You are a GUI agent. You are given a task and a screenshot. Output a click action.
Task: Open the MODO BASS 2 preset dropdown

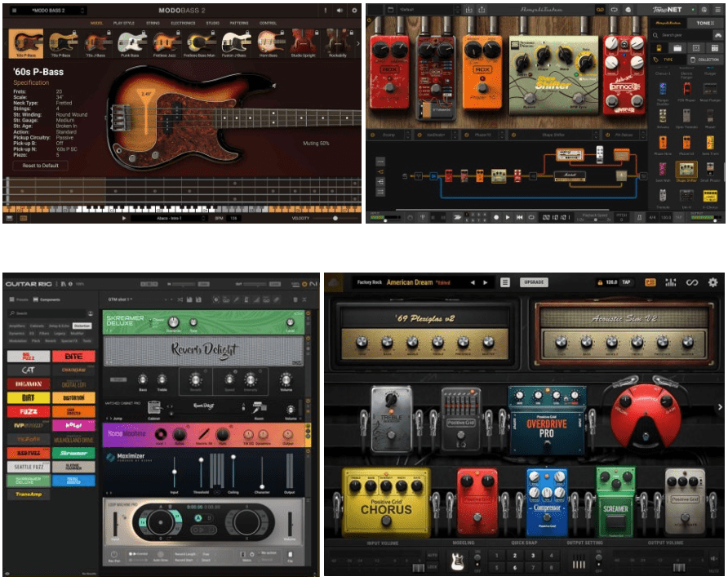(x=59, y=11)
